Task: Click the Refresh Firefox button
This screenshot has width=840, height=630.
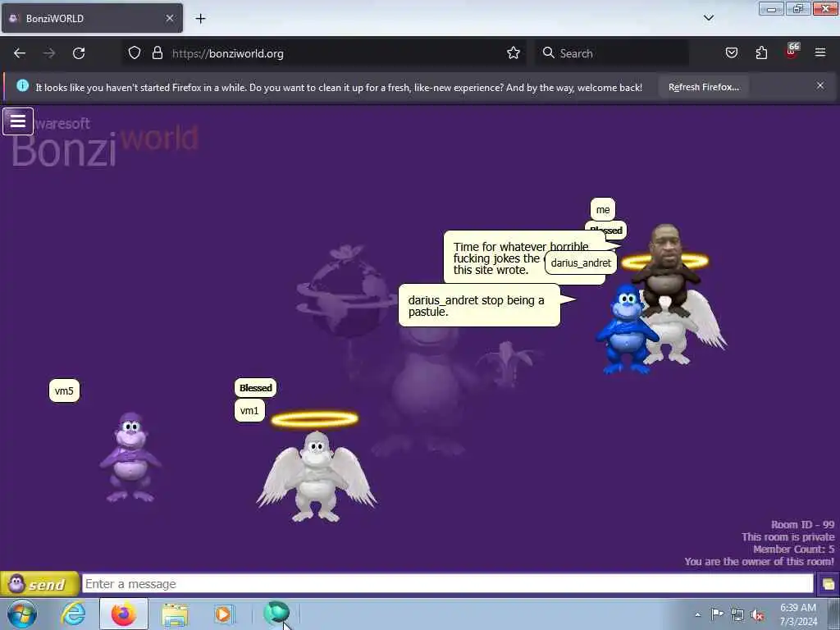Action: click(x=703, y=87)
